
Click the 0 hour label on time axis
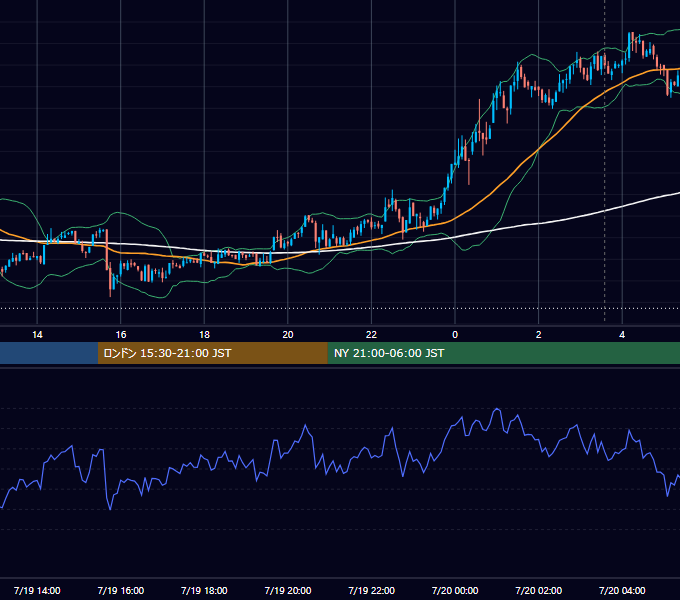click(x=455, y=335)
